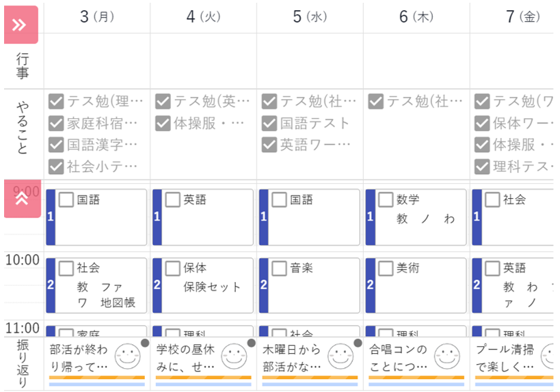Click the orange bar under Monday's reflection
Viewport: 560px width, 392px height.
[x=96, y=378]
